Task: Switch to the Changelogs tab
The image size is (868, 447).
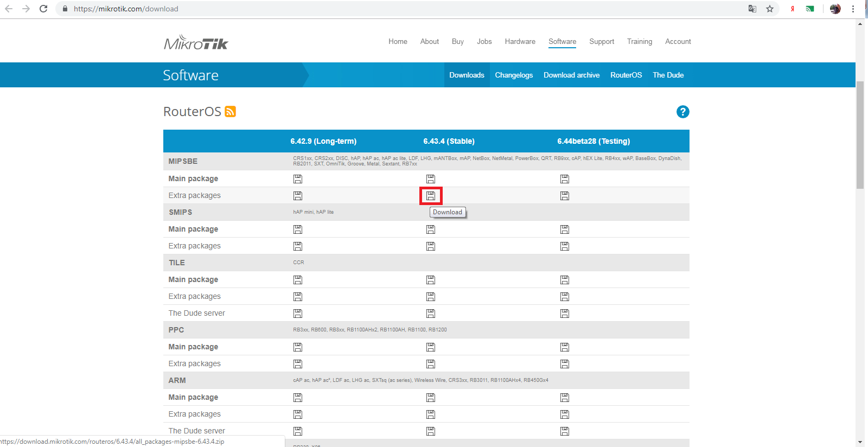Action: [514, 75]
